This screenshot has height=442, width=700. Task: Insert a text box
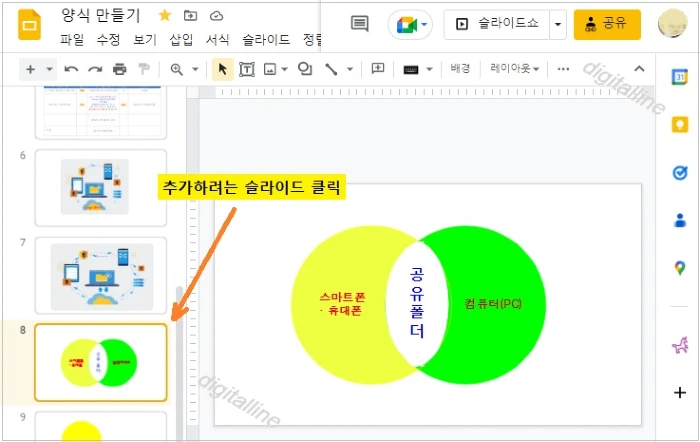247,69
